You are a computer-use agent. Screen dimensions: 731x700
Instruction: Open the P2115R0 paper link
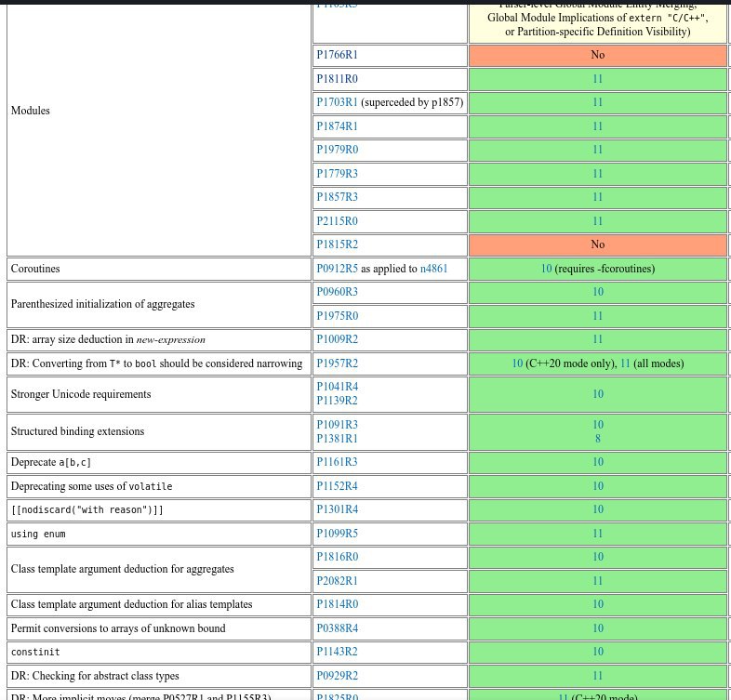(337, 221)
